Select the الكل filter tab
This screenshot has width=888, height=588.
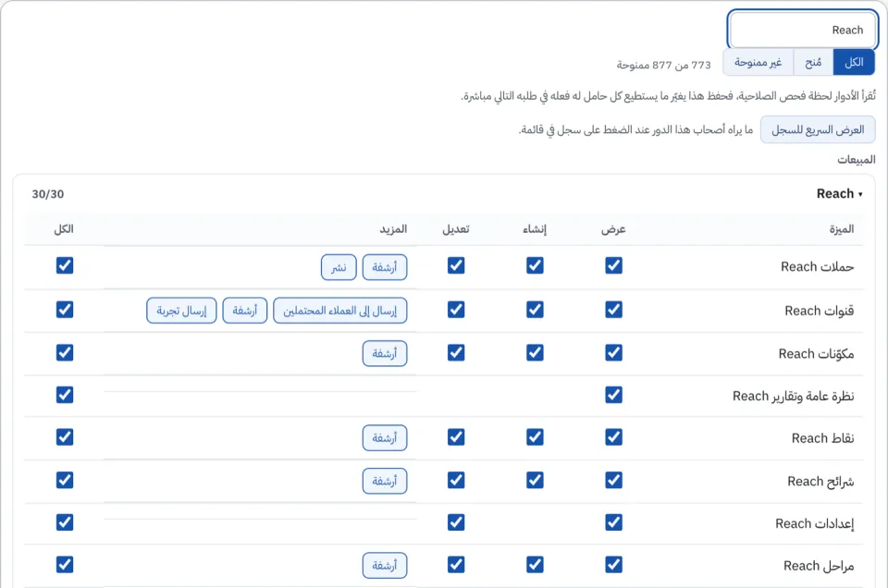tap(854, 62)
